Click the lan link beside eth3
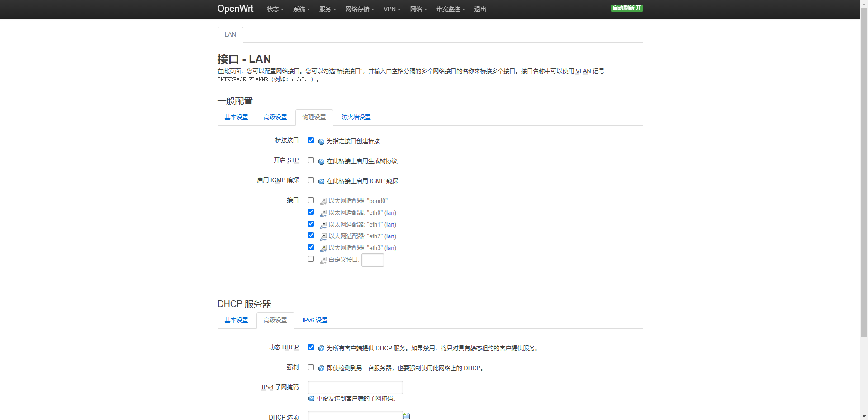868x420 pixels. click(390, 248)
